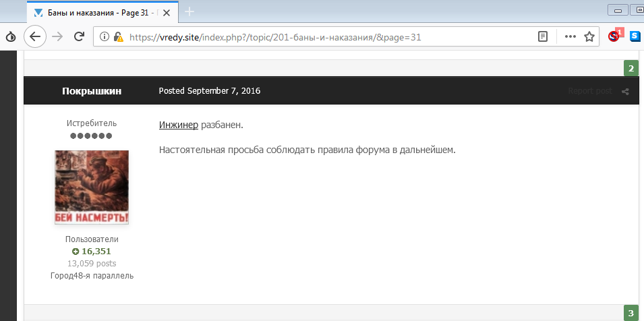Toggle reader view in address bar
The width and height of the screenshot is (644, 321).
click(543, 37)
